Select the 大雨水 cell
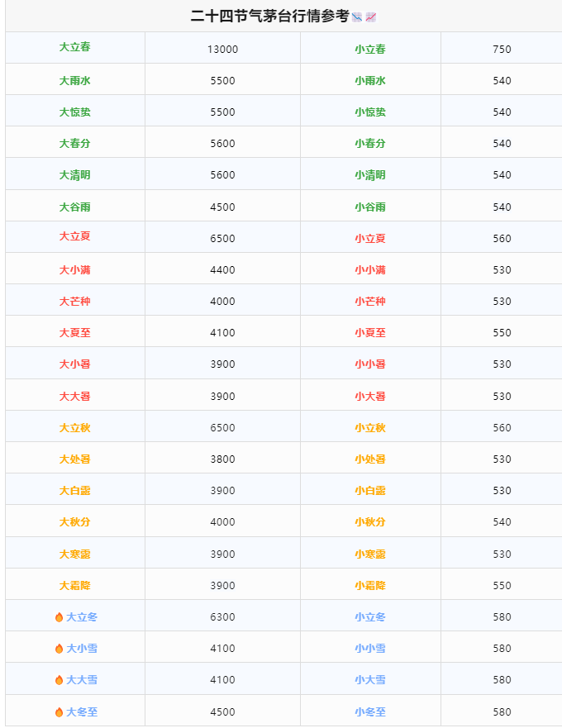Image resolution: width=562 pixels, height=728 pixels. [74, 81]
